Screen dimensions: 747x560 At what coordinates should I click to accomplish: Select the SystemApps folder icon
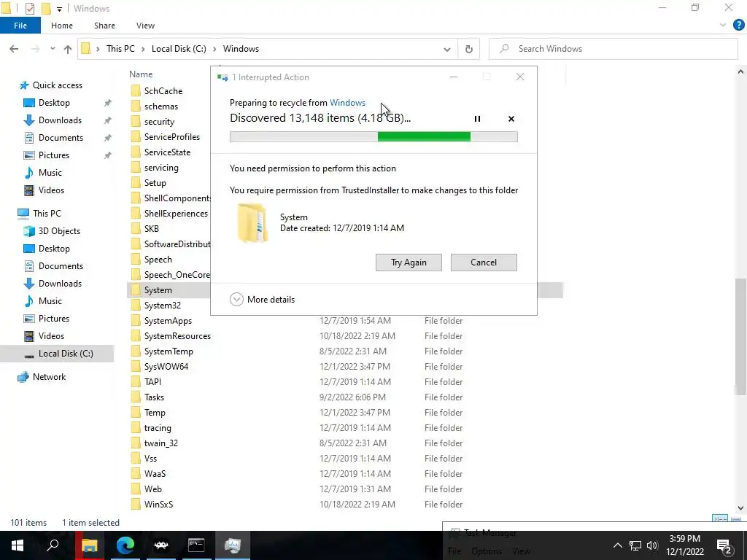[136, 321]
